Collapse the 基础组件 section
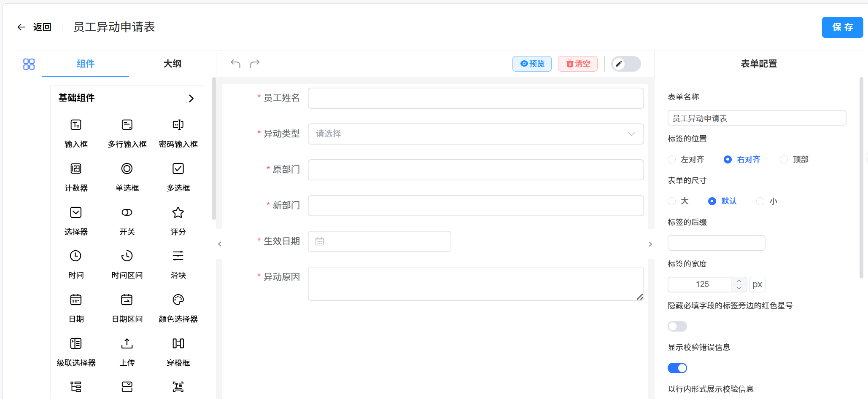868x399 pixels. pos(191,98)
